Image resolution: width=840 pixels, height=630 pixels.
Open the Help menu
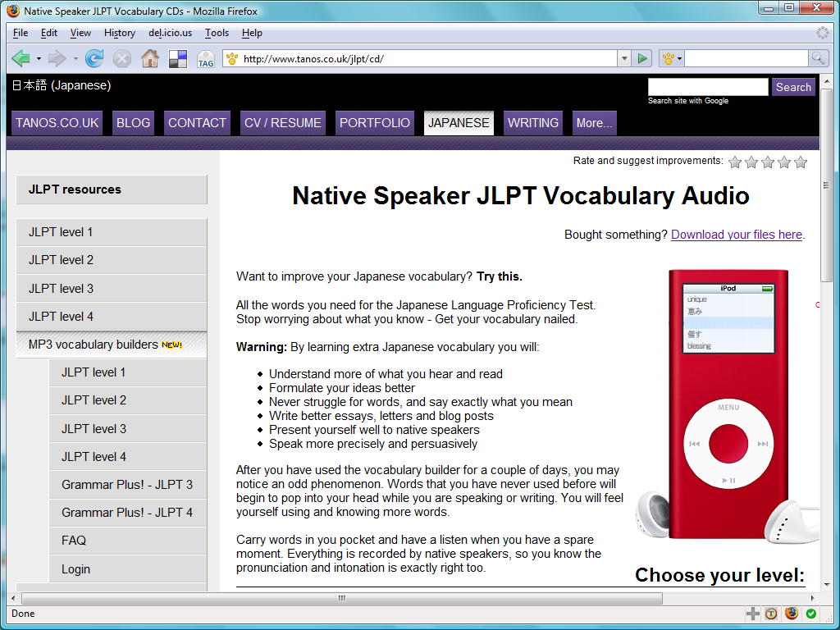tap(252, 33)
